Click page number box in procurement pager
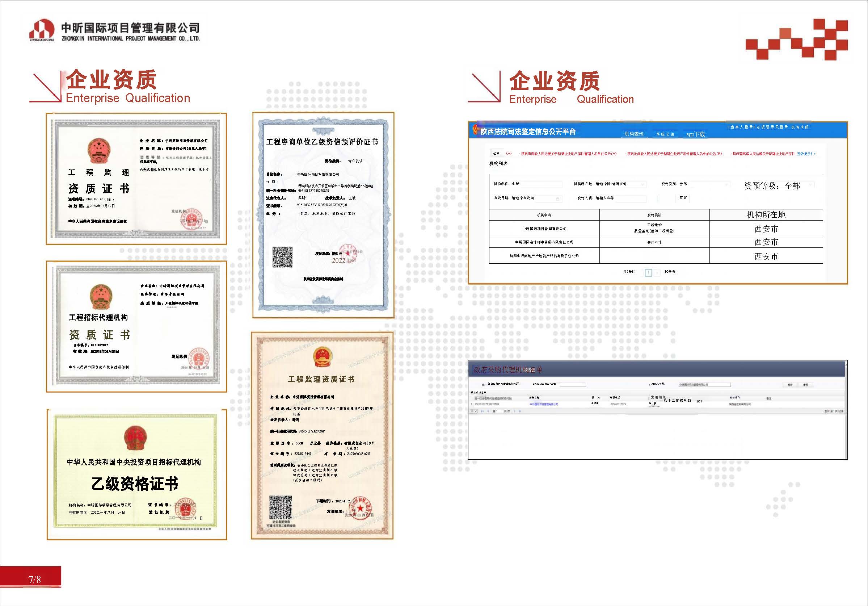Image resolution: width=868 pixels, height=606 pixels. click(499, 411)
